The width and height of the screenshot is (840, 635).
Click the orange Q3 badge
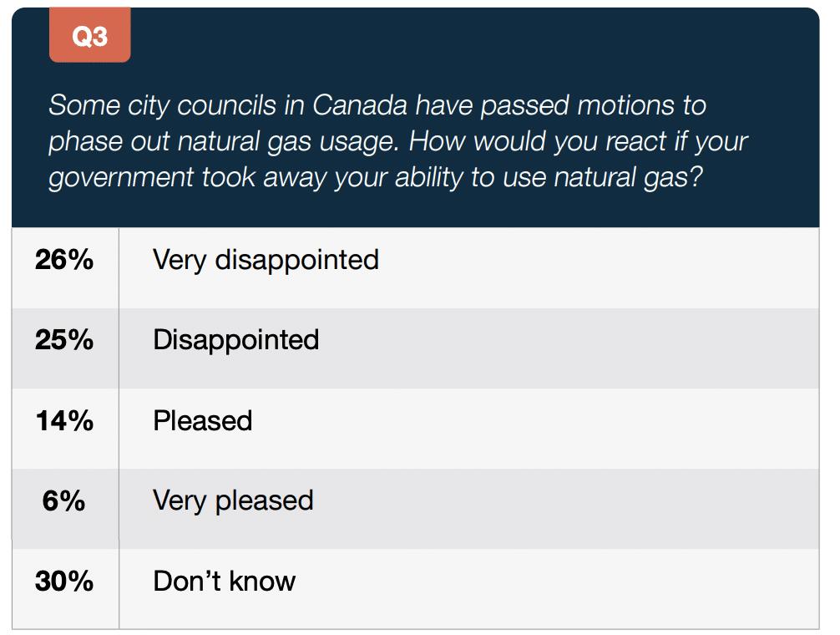(x=90, y=35)
